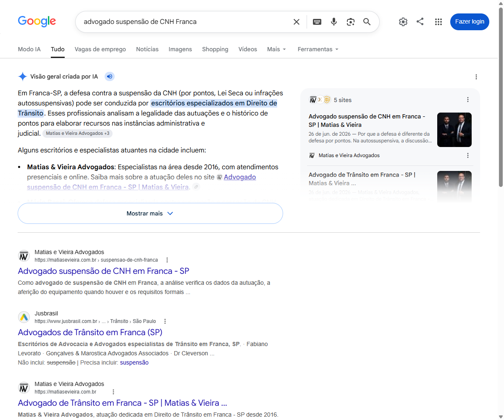This screenshot has height=420, width=504.
Task: Open the AI overview three-dot menu
Action: [476, 77]
